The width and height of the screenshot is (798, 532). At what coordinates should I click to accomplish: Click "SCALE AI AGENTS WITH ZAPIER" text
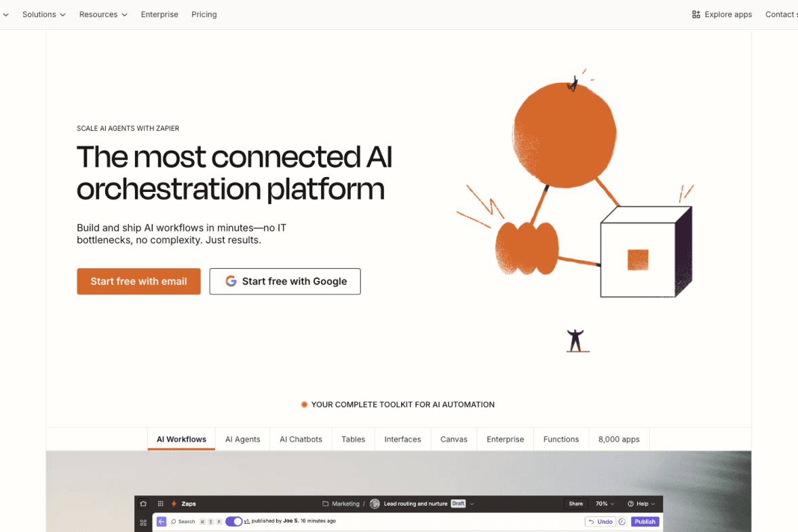(x=128, y=128)
